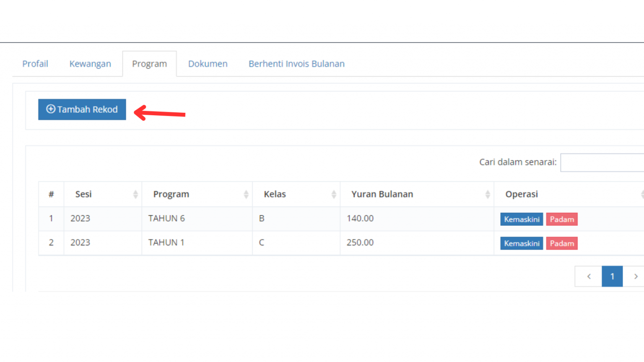644x362 pixels.
Task: Click the Tambah Rekod plus icon
Action: (51, 109)
